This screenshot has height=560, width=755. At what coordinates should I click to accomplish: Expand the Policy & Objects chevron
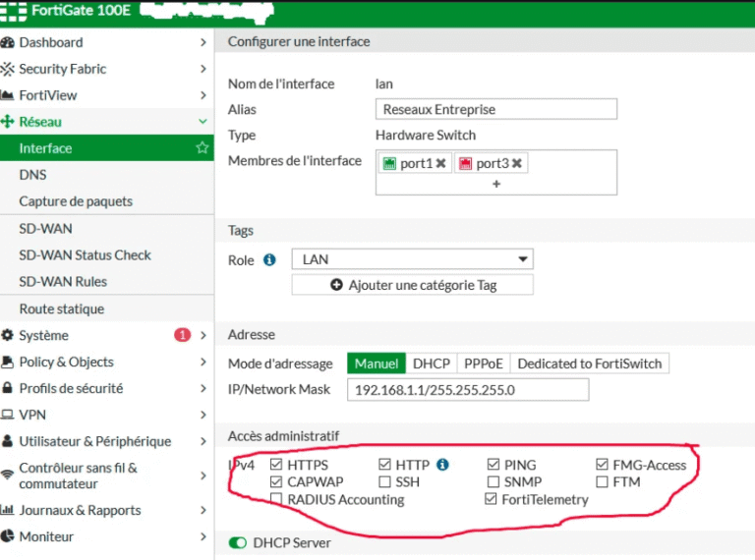point(203,362)
